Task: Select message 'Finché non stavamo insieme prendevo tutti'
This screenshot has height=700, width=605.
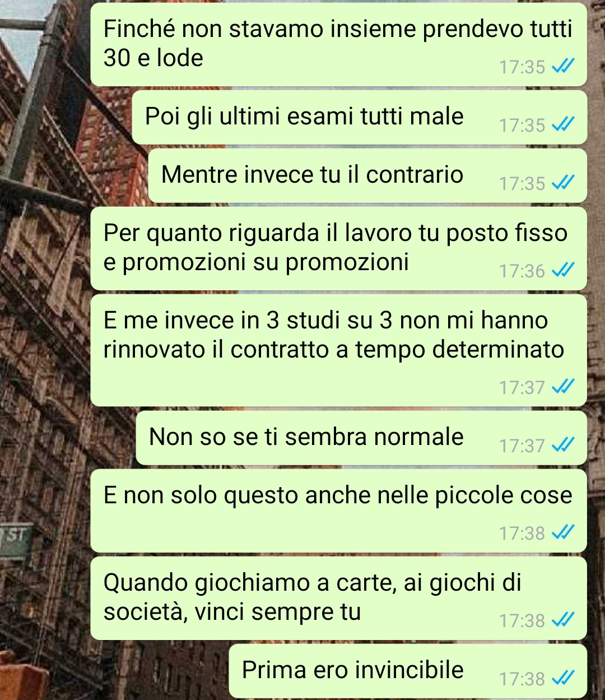Action: tap(338, 44)
